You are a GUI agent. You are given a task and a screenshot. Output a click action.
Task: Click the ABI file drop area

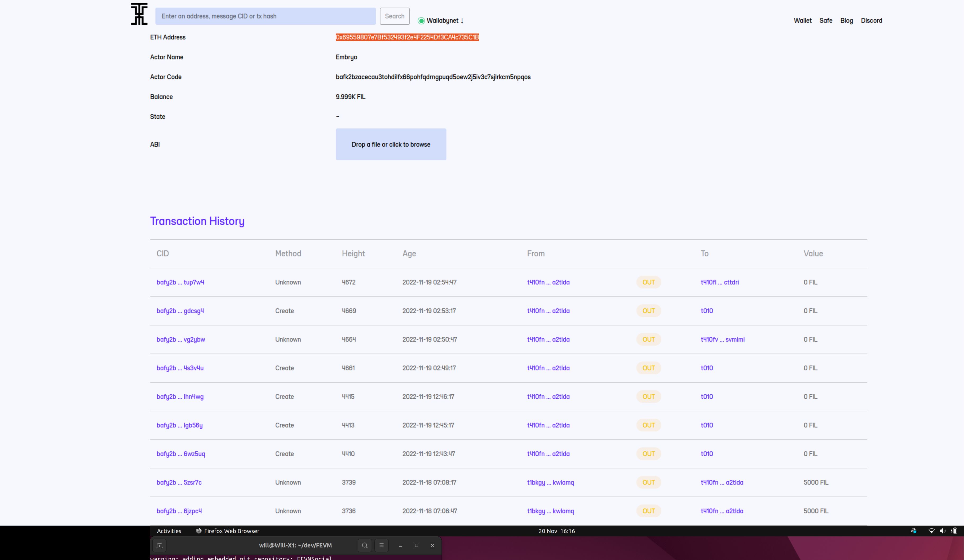click(x=391, y=144)
